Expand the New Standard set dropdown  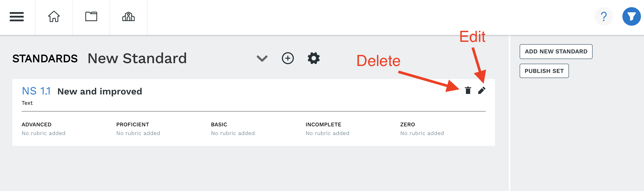click(x=262, y=59)
